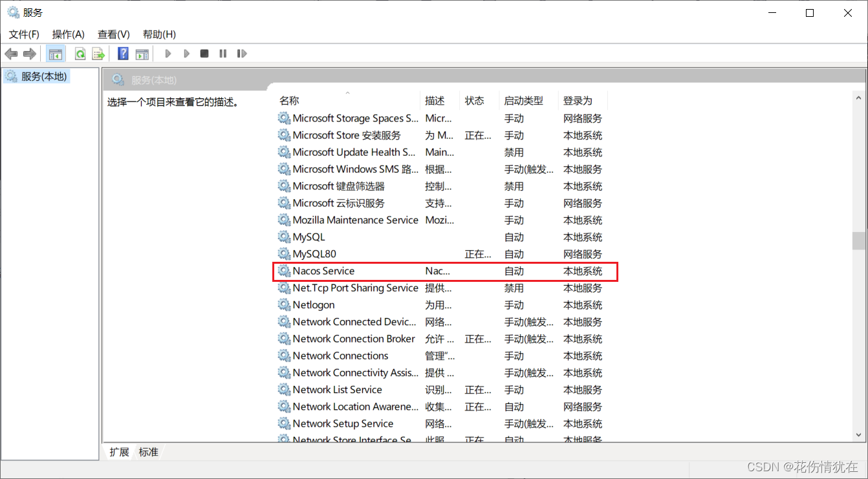Click 正在... status of Network List Service

(x=478, y=390)
